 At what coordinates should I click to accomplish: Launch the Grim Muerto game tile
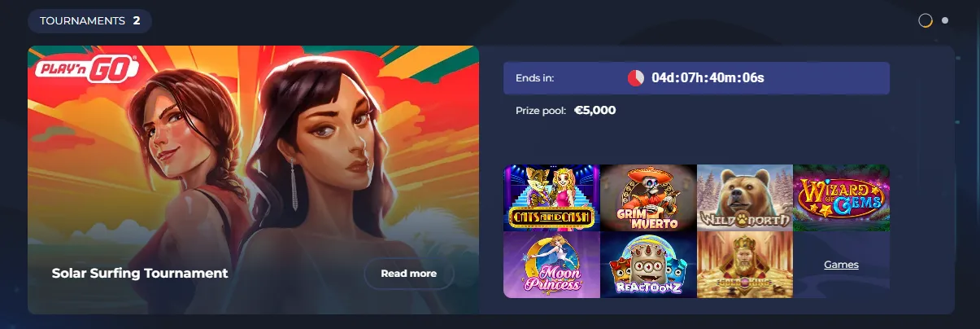click(648, 198)
